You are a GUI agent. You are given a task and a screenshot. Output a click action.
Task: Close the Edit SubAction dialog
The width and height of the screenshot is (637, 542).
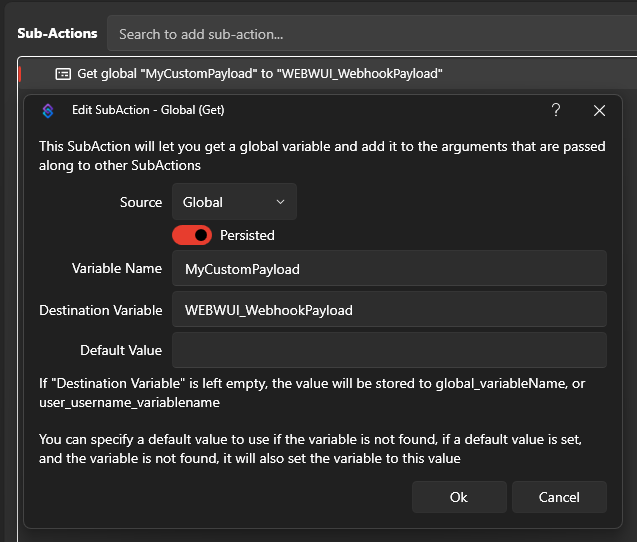[599, 110]
